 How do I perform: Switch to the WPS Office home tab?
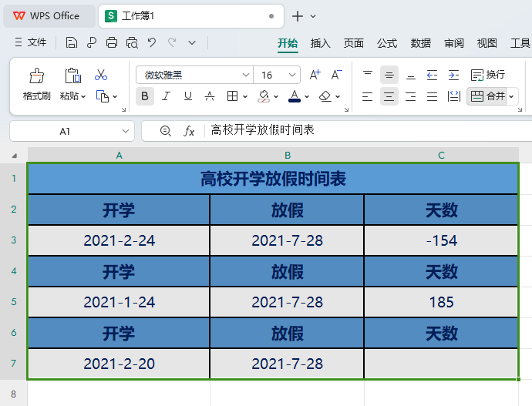[49, 16]
